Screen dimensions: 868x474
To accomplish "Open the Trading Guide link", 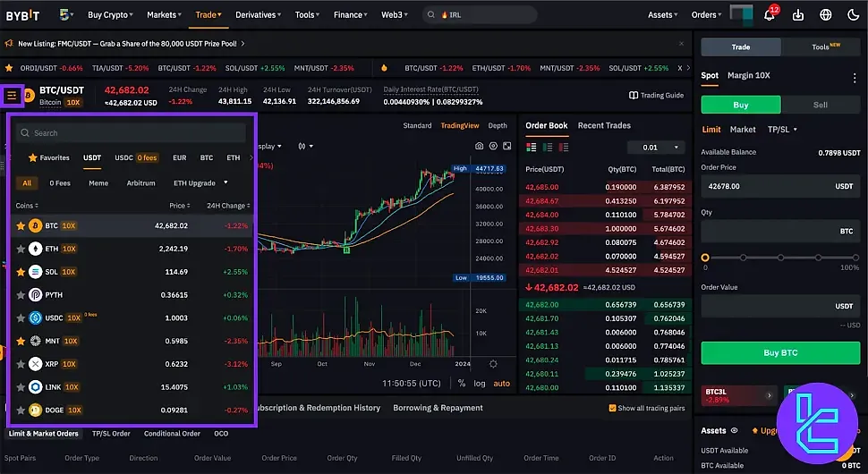I will pos(656,96).
